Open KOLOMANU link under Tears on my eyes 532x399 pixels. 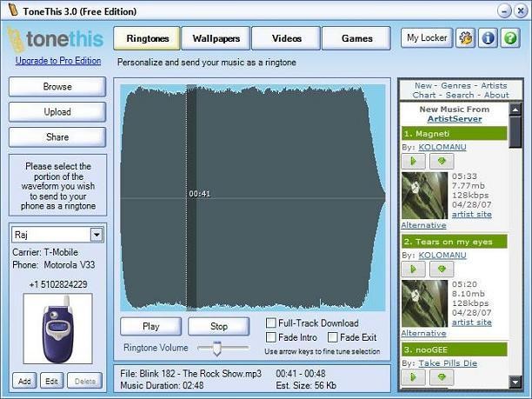click(442, 256)
